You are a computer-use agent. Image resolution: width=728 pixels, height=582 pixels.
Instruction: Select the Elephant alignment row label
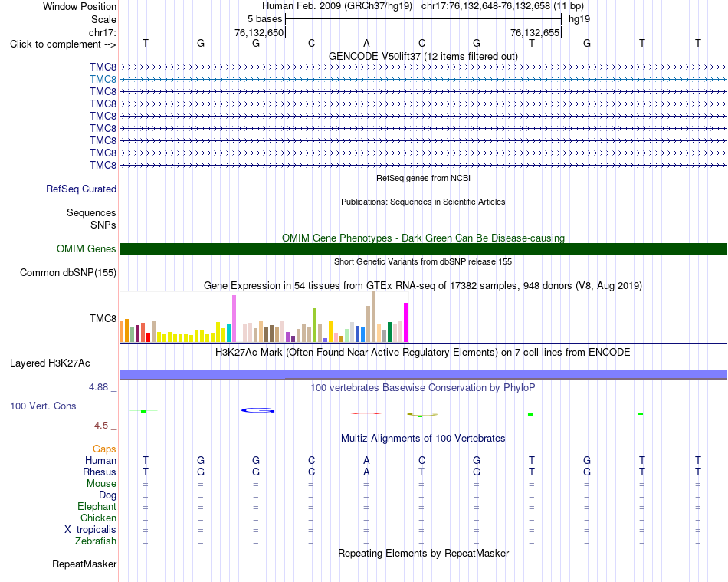(97, 506)
